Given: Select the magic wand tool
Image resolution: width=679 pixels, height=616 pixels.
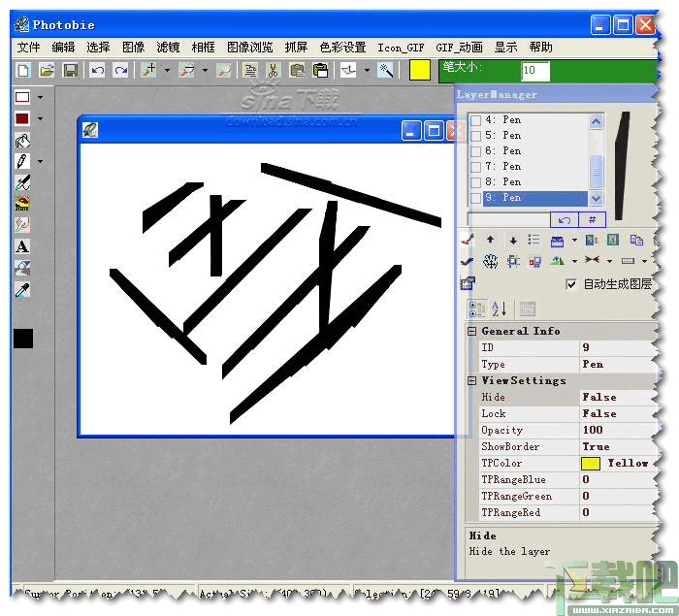Looking at the screenshot, I should [385, 70].
